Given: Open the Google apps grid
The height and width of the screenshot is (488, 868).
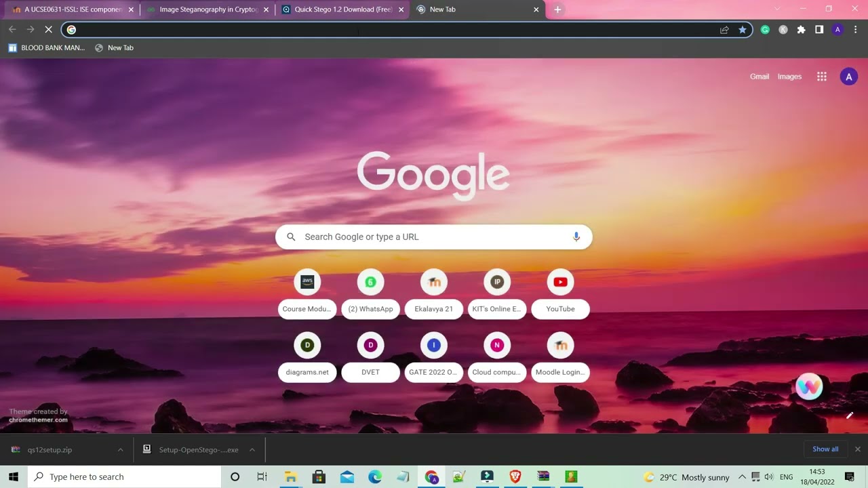Looking at the screenshot, I should (821, 77).
